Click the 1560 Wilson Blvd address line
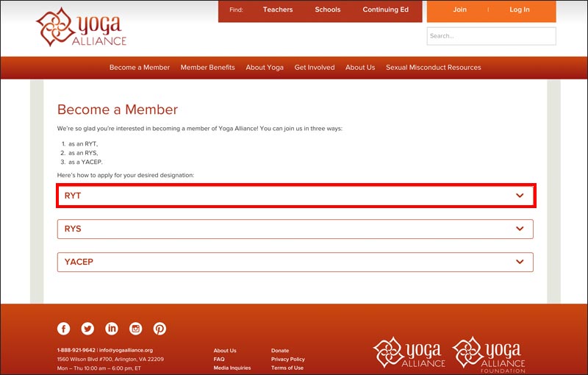This screenshot has height=375, width=588. [110, 360]
